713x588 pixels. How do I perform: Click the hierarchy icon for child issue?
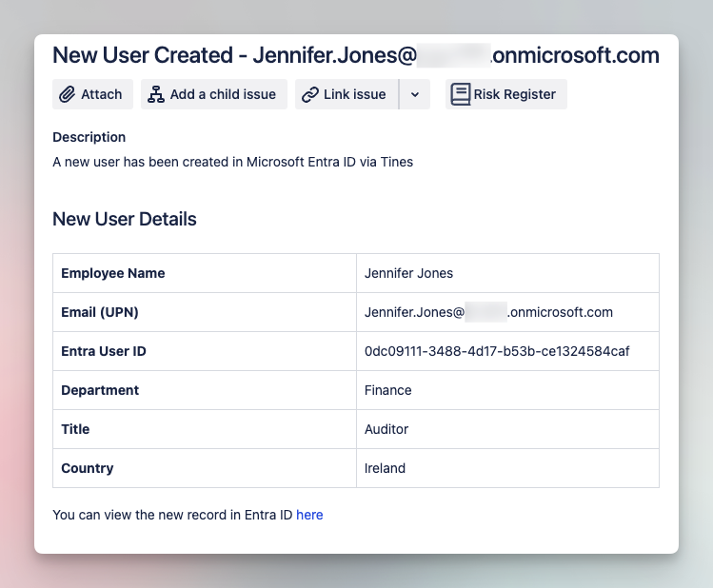pos(156,94)
